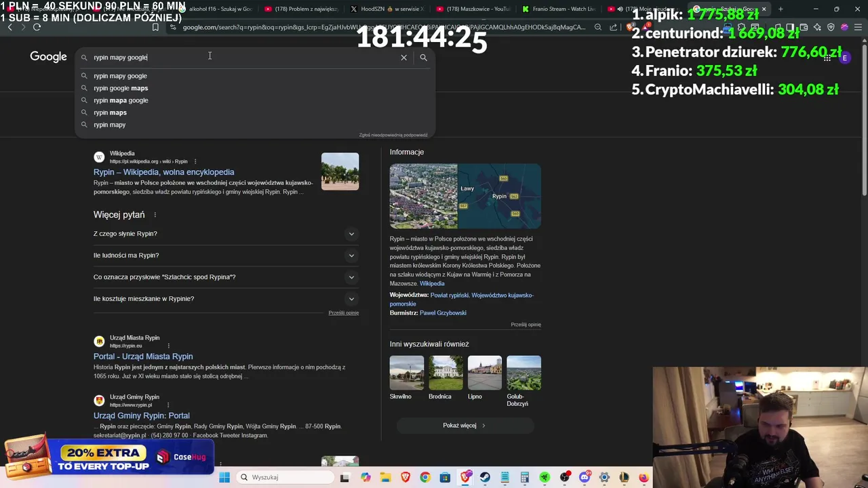
Task: Switch to '(178) Maszkowice - YouTube' tab
Action: click(x=473, y=9)
